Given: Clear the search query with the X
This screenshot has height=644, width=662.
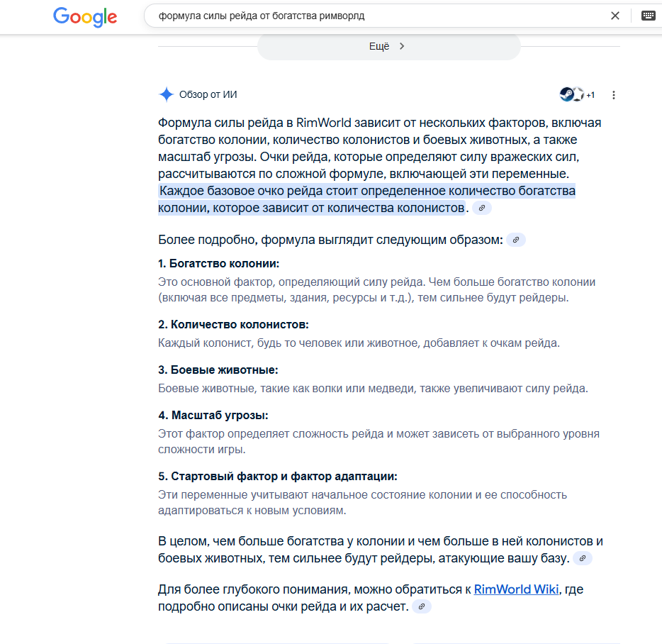Looking at the screenshot, I should point(615,16).
